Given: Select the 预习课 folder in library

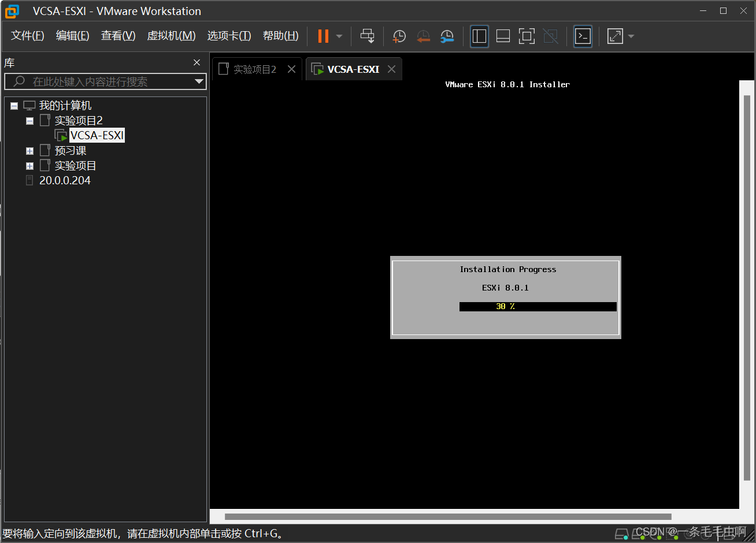Looking at the screenshot, I should (71, 151).
